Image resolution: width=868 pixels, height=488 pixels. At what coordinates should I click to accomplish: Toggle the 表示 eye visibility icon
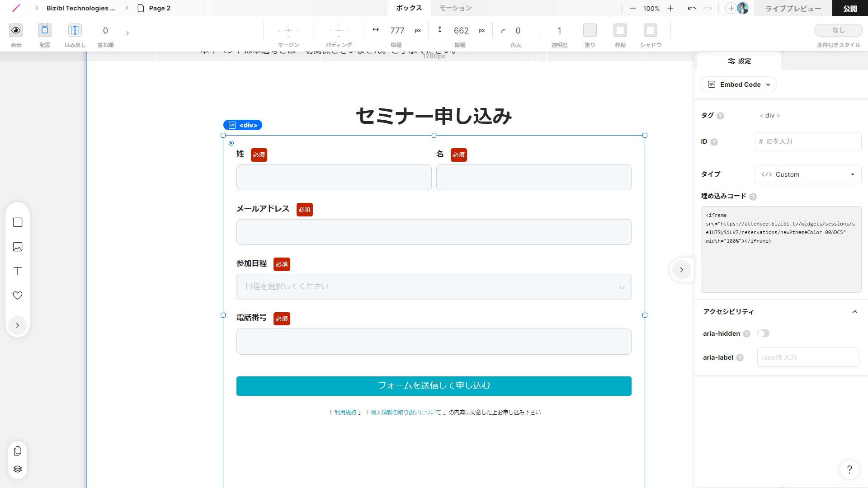pyautogui.click(x=16, y=30)
